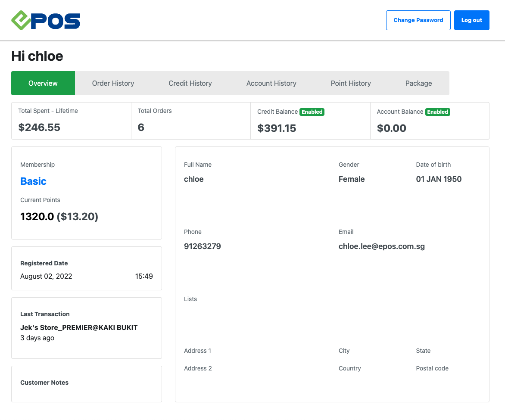505x420 pixels.
Task: Click the Total Orders label
Action: coord(155,111)
